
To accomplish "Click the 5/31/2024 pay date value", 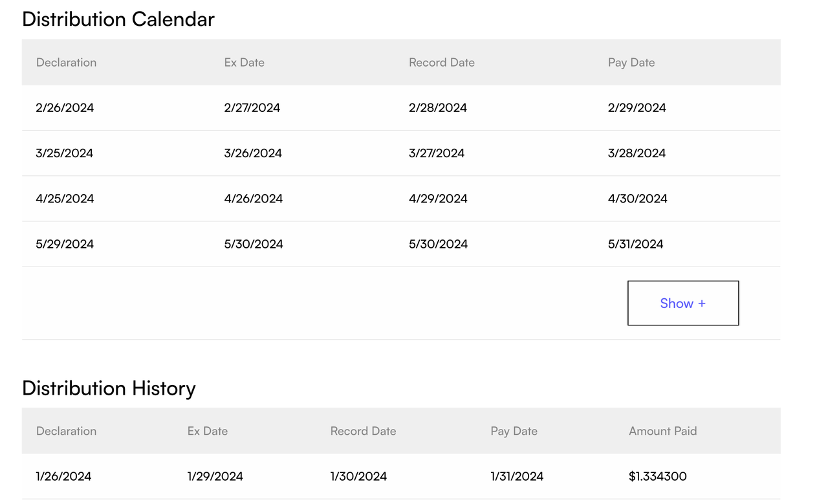I will [x=635, y=244].
